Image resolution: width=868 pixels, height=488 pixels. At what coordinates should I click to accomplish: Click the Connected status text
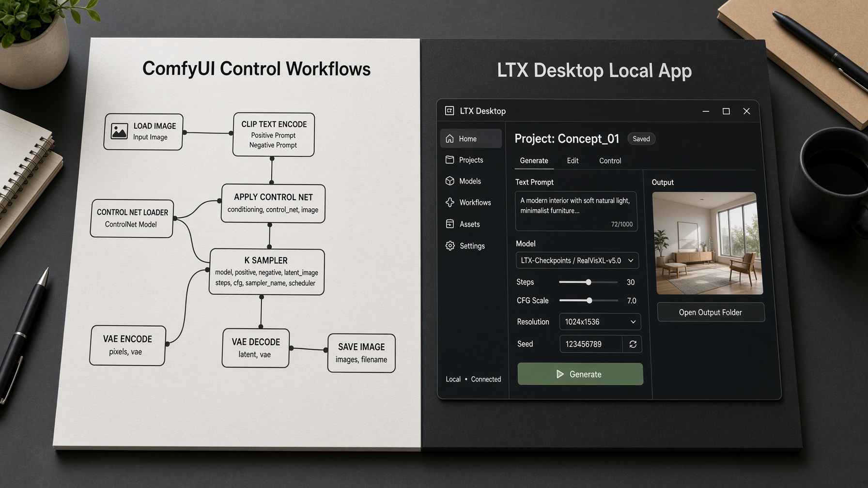click(486, 379)
